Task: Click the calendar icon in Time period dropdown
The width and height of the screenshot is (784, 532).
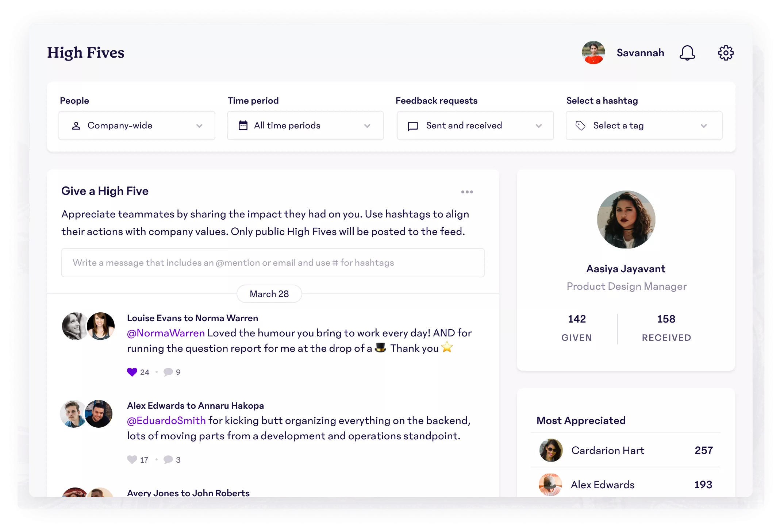Action: click(243, 125)
